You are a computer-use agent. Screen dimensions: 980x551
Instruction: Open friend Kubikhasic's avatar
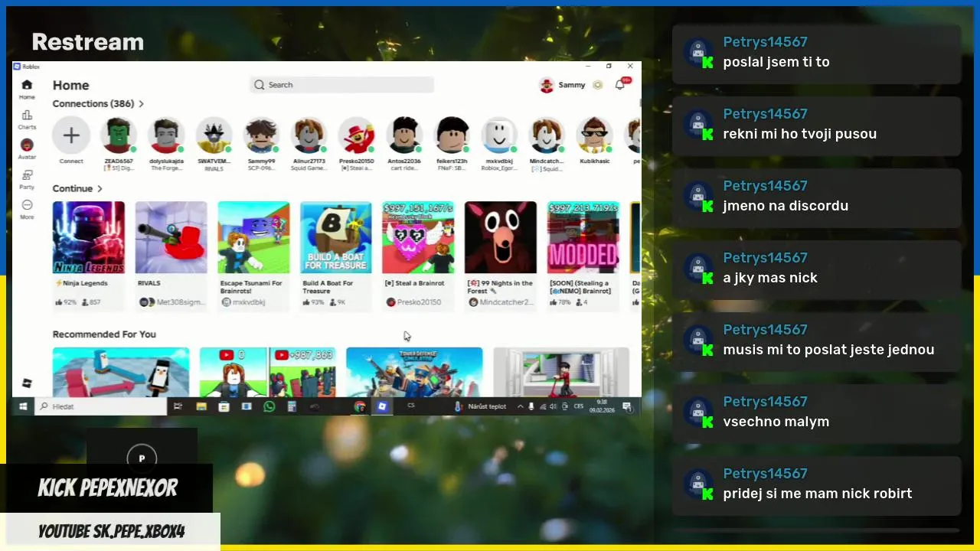[595, 135]
